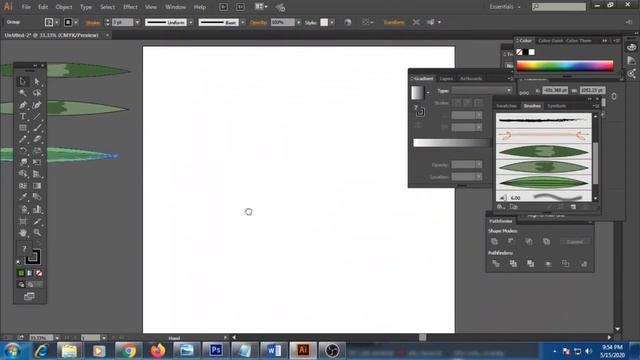The width and height of the screenshot is (640, 360).
Task: Select the Rotate tool
Action: point(22,151)
